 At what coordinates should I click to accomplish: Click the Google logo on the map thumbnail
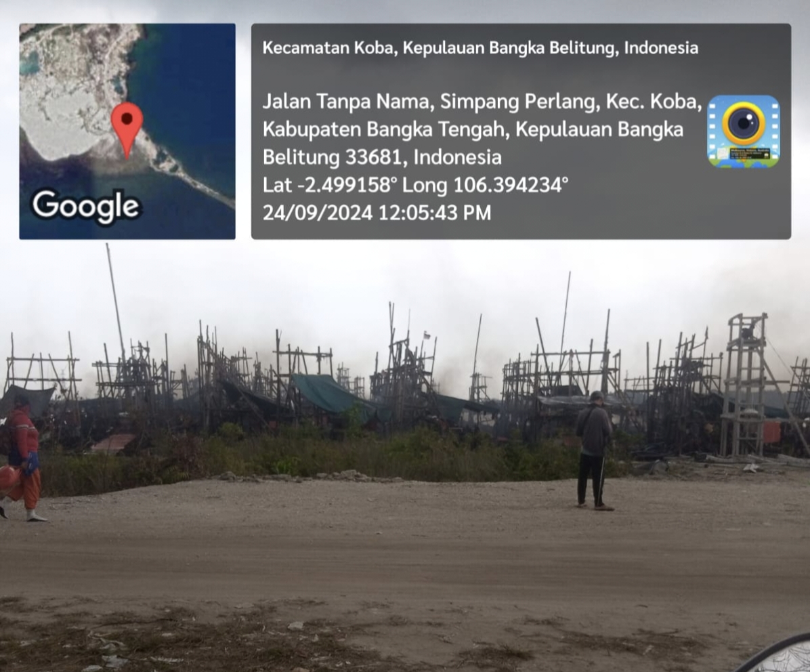86,205
